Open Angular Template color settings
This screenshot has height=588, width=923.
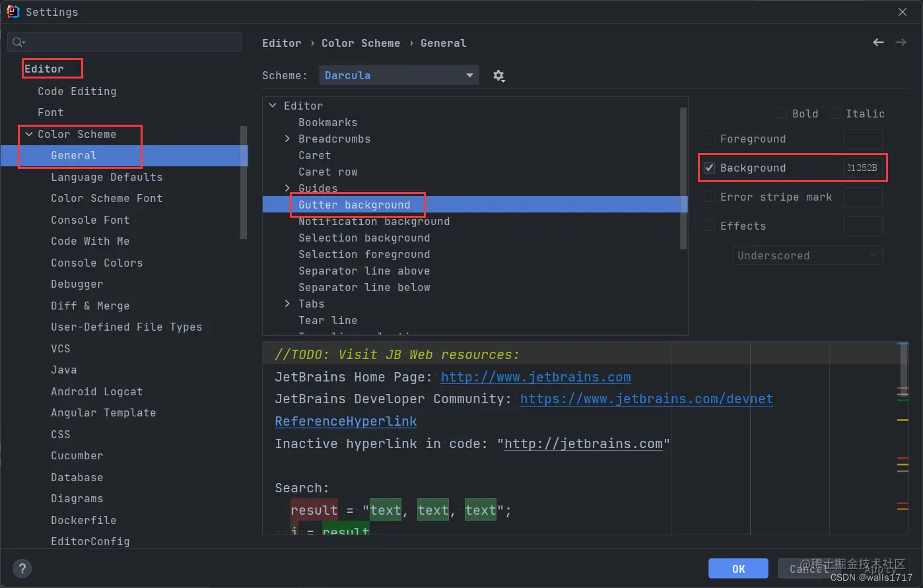pos(103,412)
